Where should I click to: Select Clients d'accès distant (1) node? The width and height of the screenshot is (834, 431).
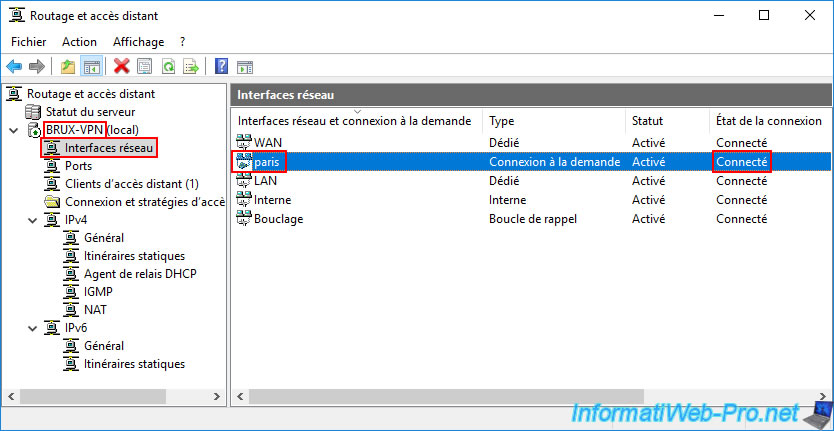[x=131, y=184]
